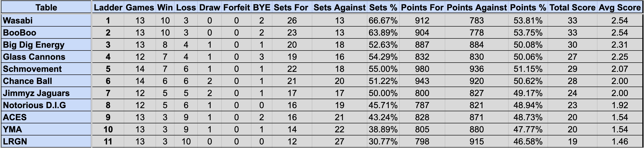Click the Points Against column header
Image resolution: width=644 pixels, height=148 pixels.
(x=477, y=7)
